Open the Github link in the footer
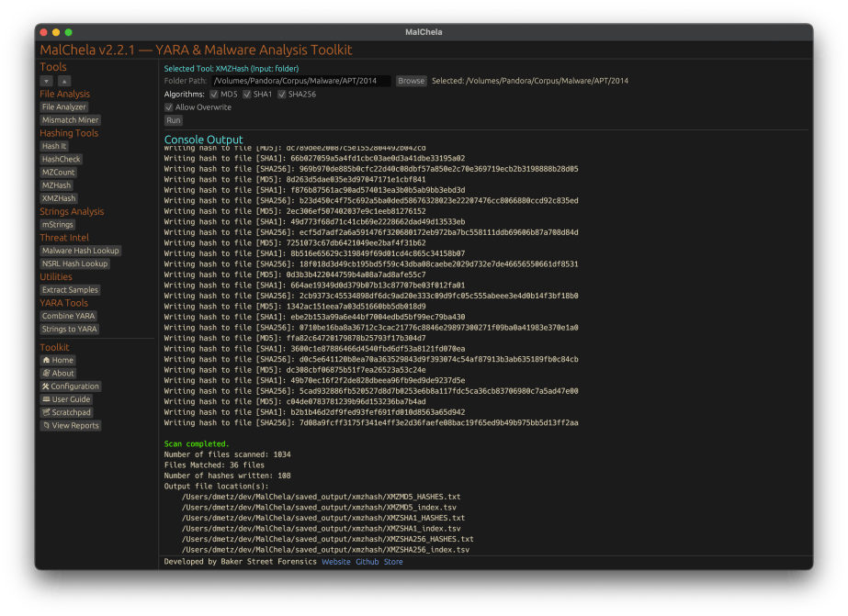The image size is (848, 616). (367, 562)
